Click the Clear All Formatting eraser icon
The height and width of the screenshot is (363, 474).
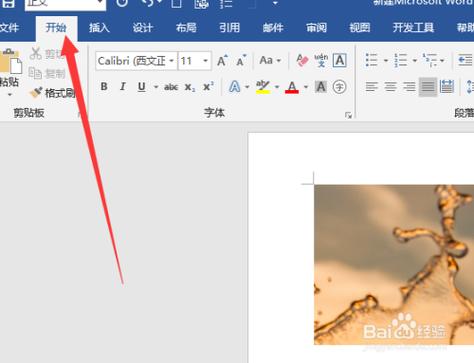pyautogui.click(x=302, y=61)
